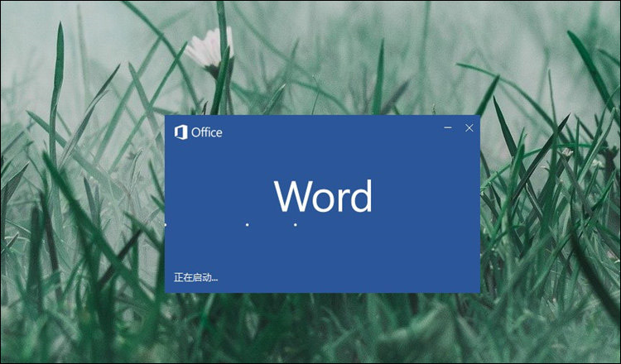This screenshot has height=364, width=621.
Task: Click the large Word title text
Action: pos(323,197)
